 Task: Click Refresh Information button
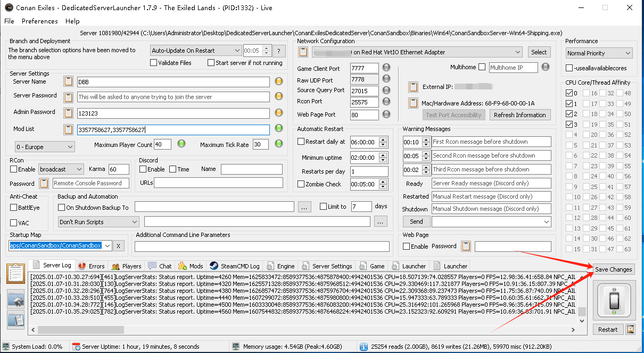tap(519, 114)
